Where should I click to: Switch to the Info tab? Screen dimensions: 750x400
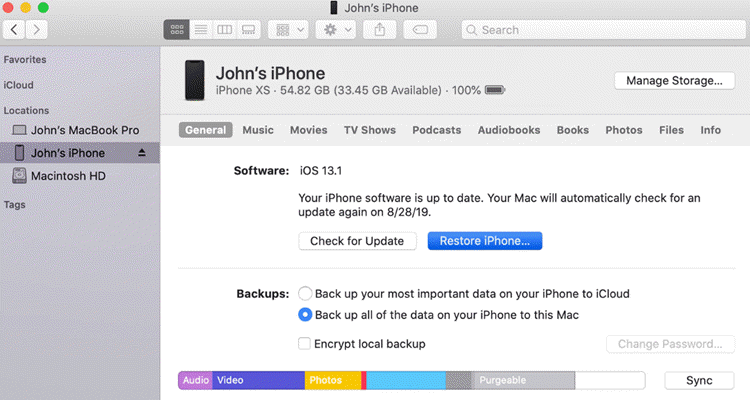pos(710,130)
